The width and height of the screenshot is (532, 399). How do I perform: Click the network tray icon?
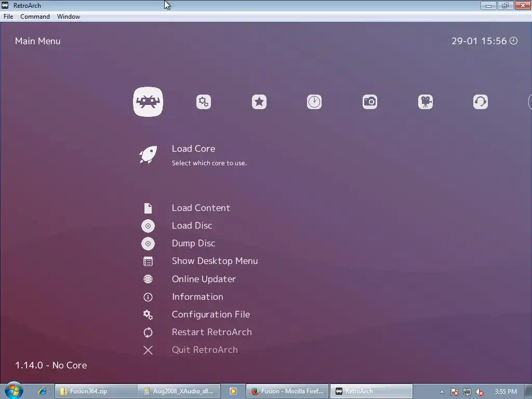pyautogui.click(x=467, y=392)
